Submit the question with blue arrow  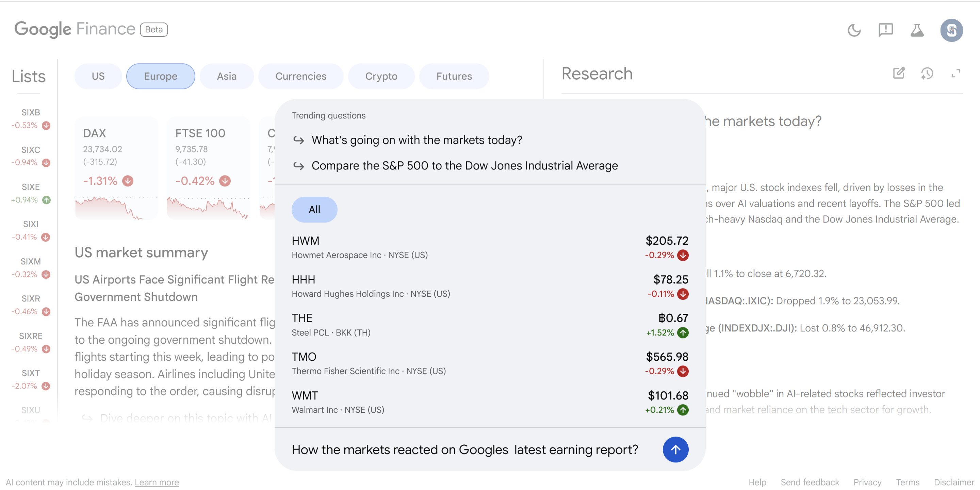675,450
